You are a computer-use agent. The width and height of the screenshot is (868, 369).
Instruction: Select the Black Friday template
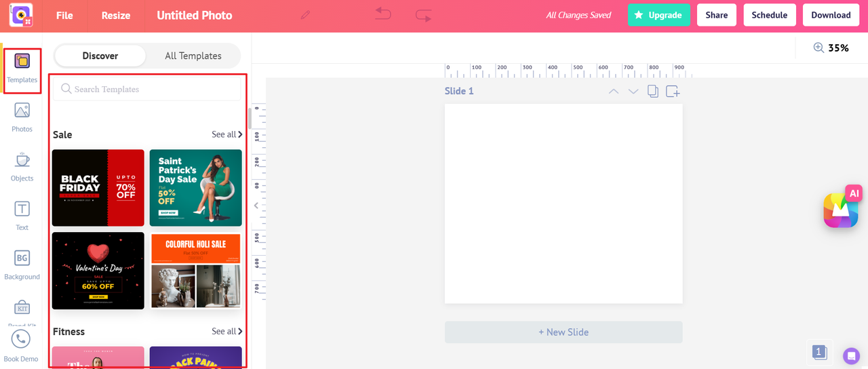pos(98,188)
